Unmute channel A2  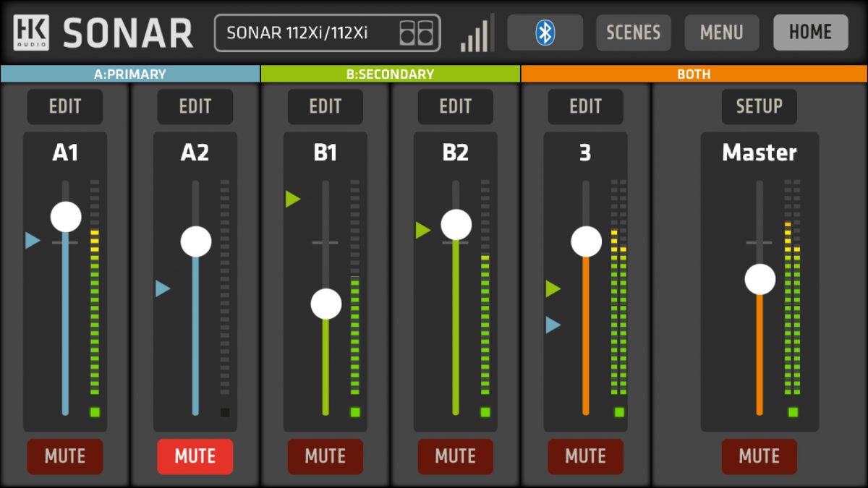tap(195, 456)
